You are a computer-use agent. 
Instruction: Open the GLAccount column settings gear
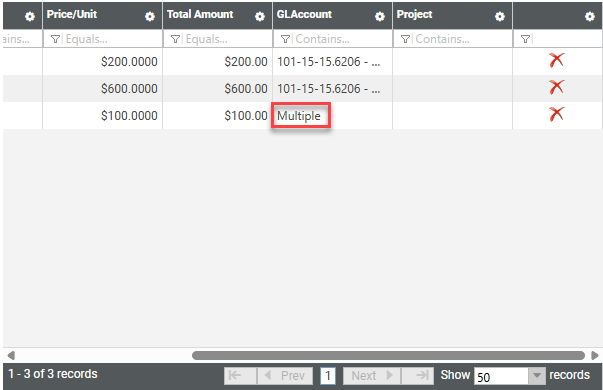(380, 17)
